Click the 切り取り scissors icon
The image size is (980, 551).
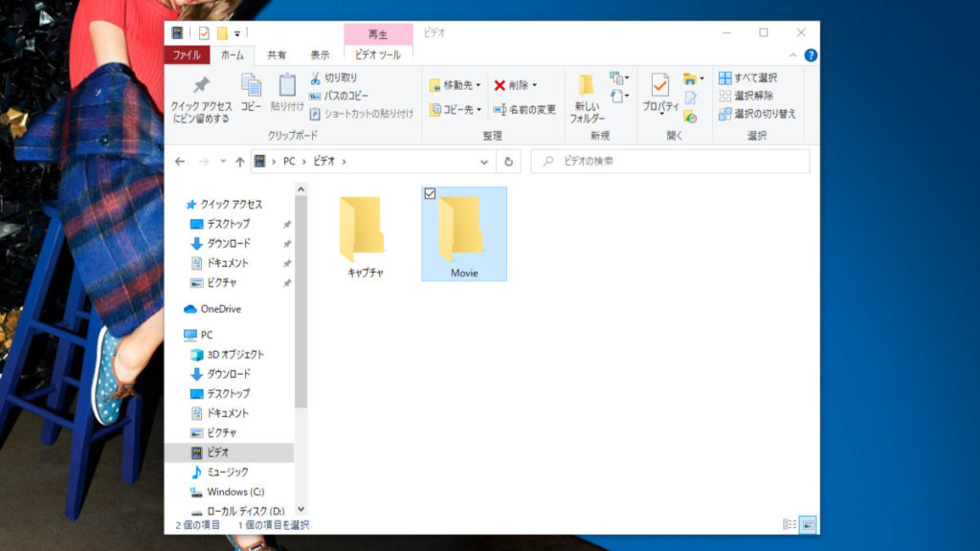tap(315, 77)
